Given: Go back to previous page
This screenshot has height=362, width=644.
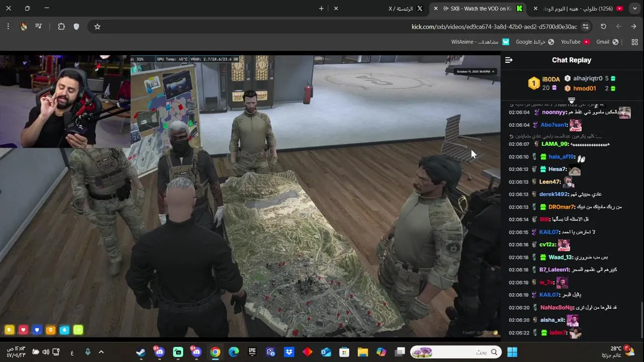Looking at the screenshot, I should point(633,27).
